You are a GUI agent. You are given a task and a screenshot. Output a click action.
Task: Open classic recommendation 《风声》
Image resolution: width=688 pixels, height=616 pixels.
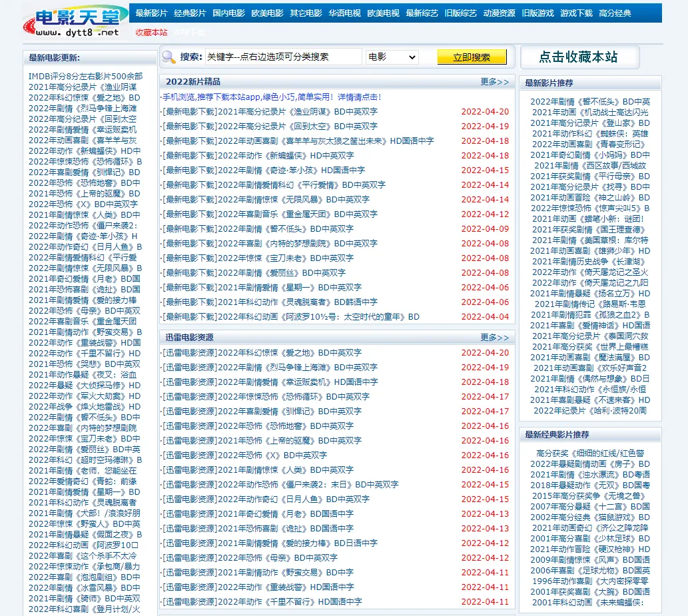point(590,560)
